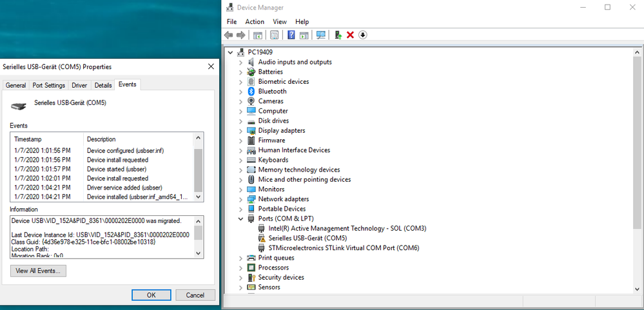Close the Serielles USB-Gerät Properties dialog

211,66
